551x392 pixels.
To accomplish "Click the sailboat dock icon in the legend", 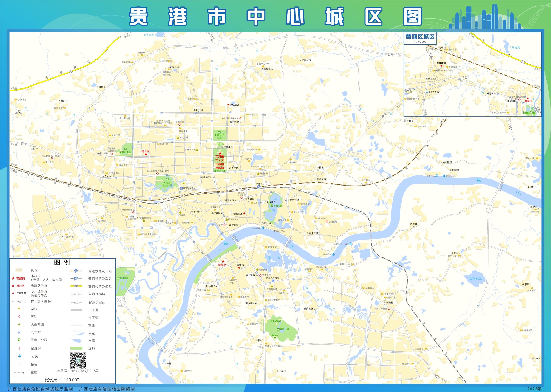I will [x=20, y=356].
